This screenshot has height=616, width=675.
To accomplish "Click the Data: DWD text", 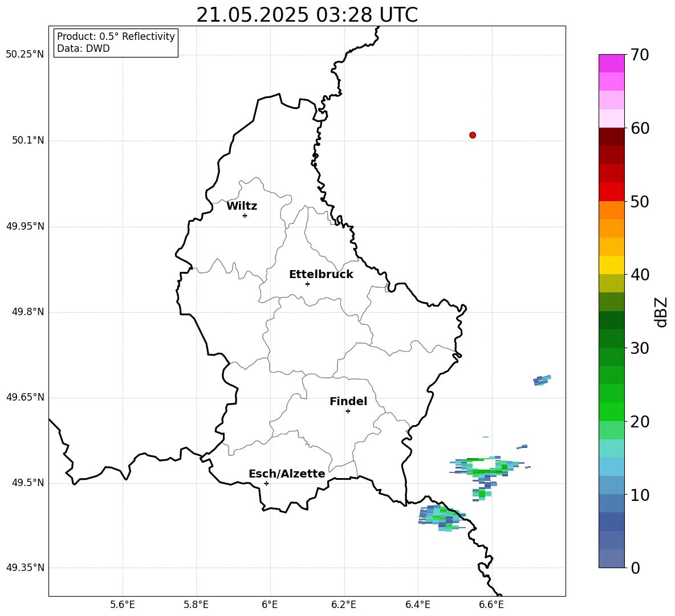I will pyautogui.click(x=83, y=48).
